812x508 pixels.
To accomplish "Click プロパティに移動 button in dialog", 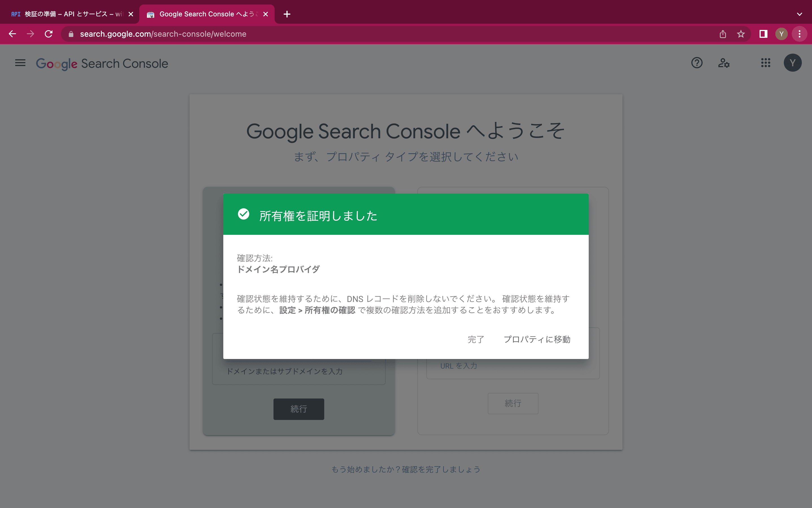I will [x=537, y=339].
